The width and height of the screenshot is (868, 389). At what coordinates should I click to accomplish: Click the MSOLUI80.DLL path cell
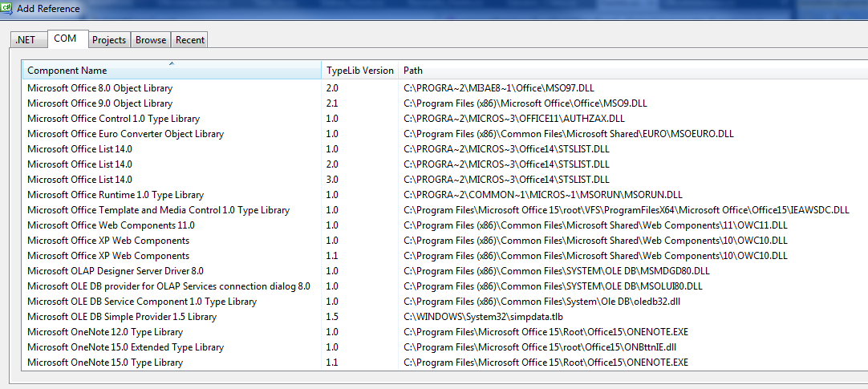553,286
